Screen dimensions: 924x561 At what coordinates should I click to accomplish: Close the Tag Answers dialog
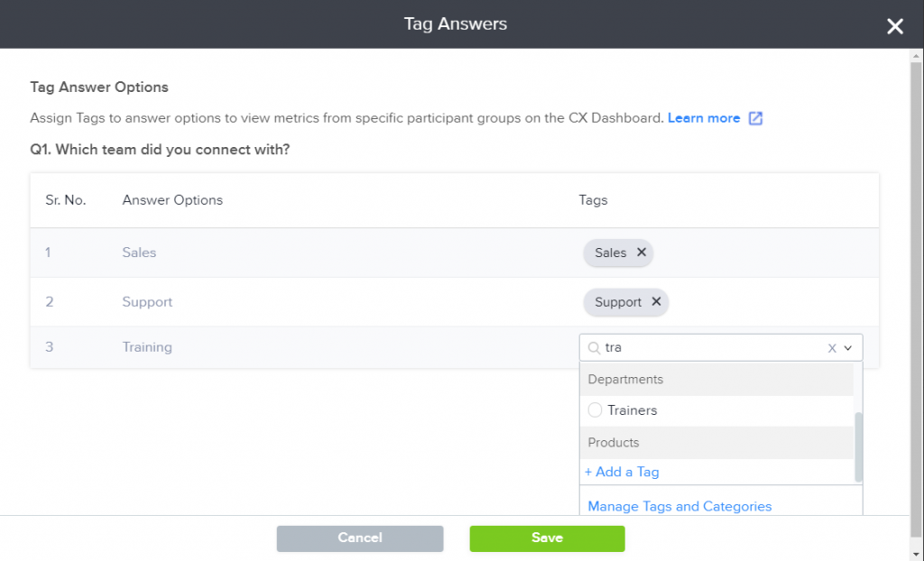point(894,26)
